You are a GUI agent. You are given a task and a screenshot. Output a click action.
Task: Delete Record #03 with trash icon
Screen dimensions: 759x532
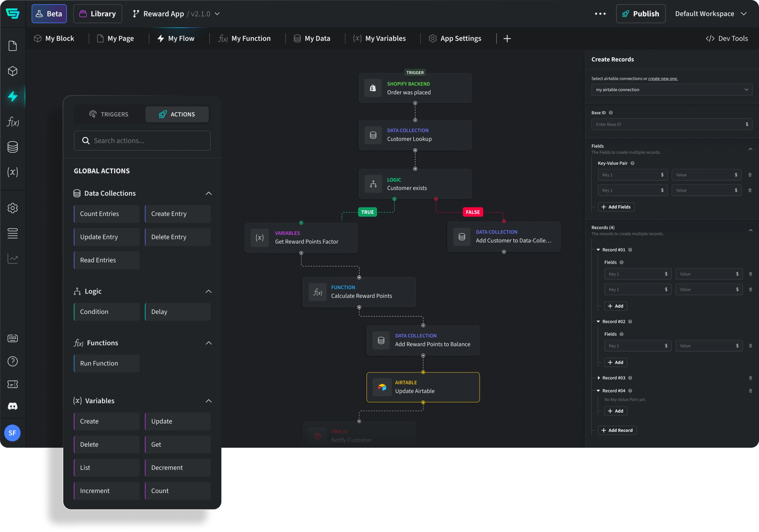[x=751, y=378]
